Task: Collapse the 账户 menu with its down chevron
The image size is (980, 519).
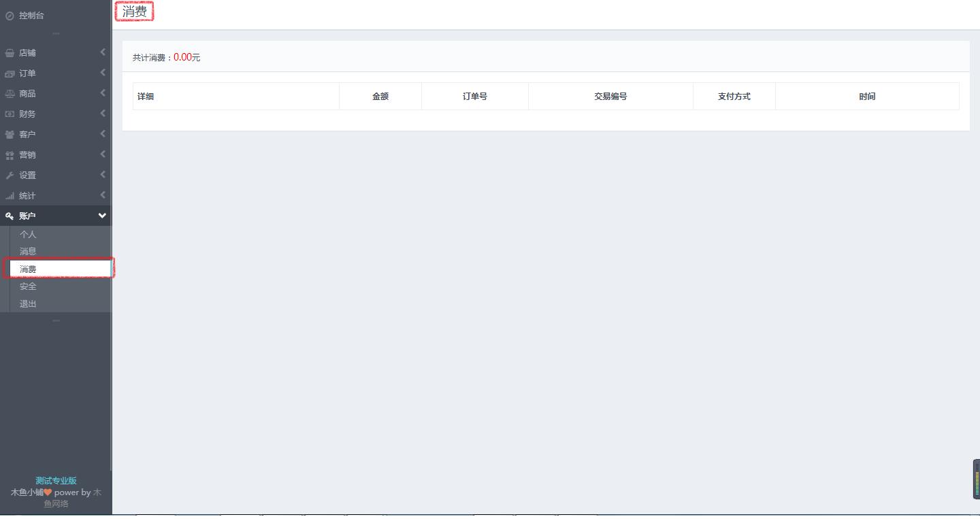Action: [x=102, y=216]
